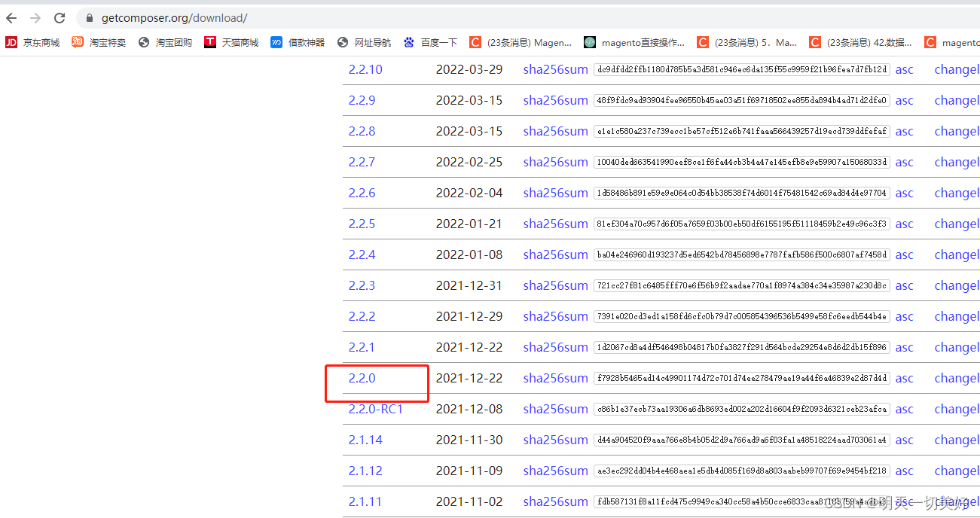Open sha256sum link for 2.1.14
Image resolution: width=980 pixels, height=518 pixels.
point(555,440)
